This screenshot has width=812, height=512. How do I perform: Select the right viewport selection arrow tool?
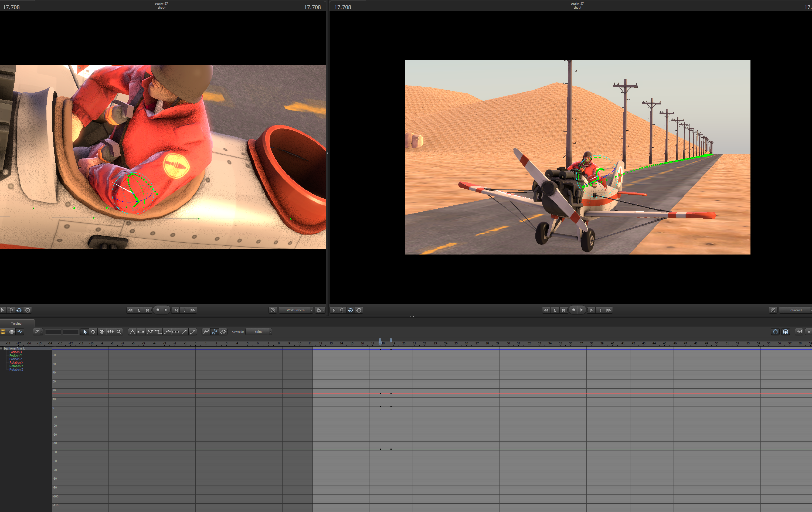334,310
